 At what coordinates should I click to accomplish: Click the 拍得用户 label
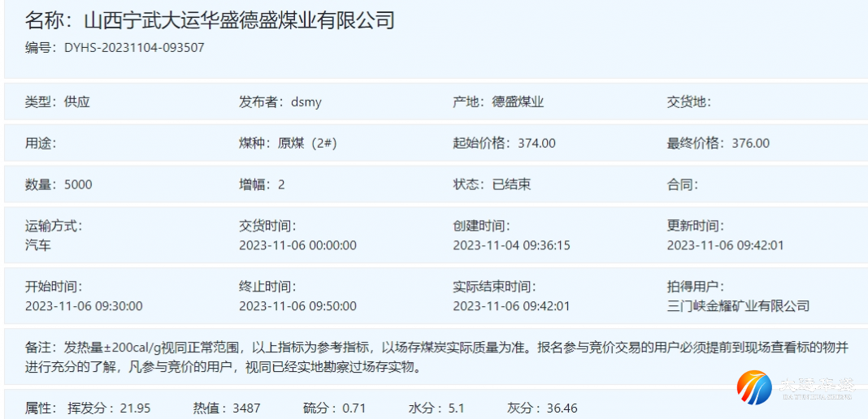695,287
